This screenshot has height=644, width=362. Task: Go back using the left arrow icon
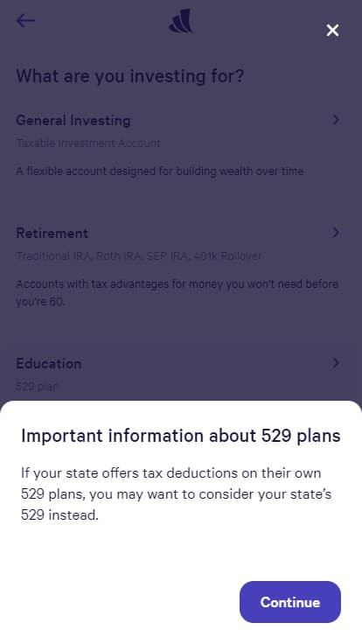click(25, 20)
